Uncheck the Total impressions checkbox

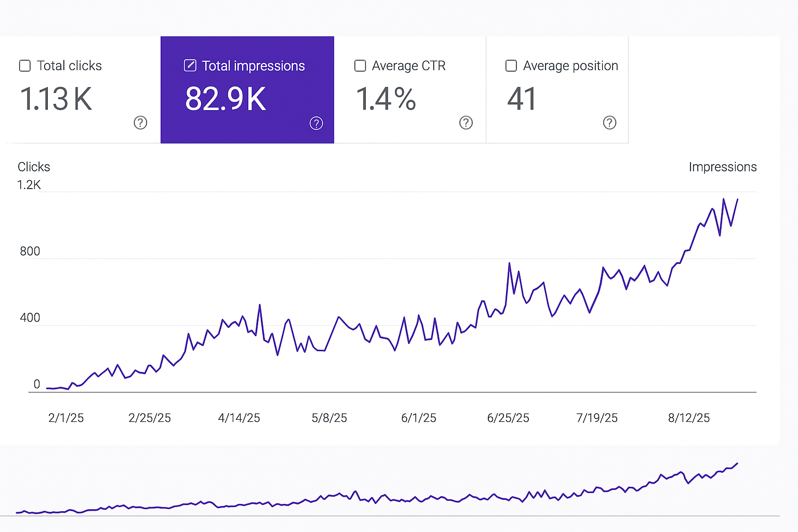coord(190,65)
